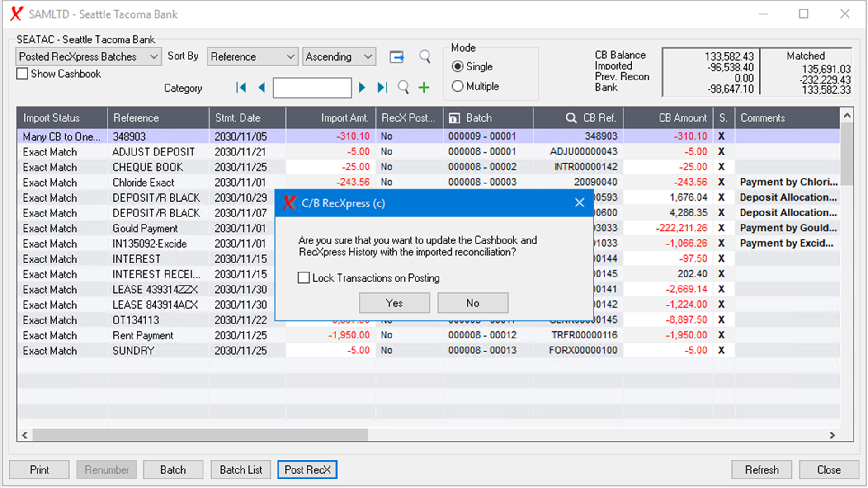Go to previous category arrow
This screenshot has height=488, width=868.
261,87
